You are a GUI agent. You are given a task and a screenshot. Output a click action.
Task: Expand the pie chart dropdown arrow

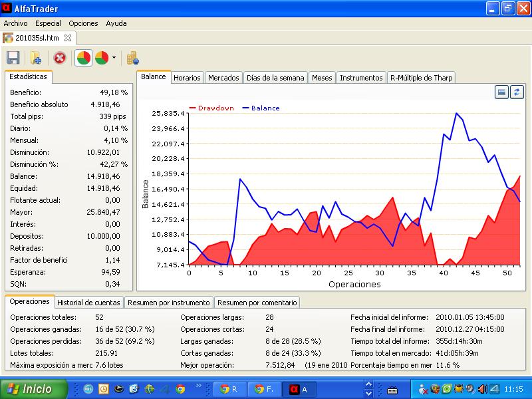pyautogui.click(x=114, y=58)
